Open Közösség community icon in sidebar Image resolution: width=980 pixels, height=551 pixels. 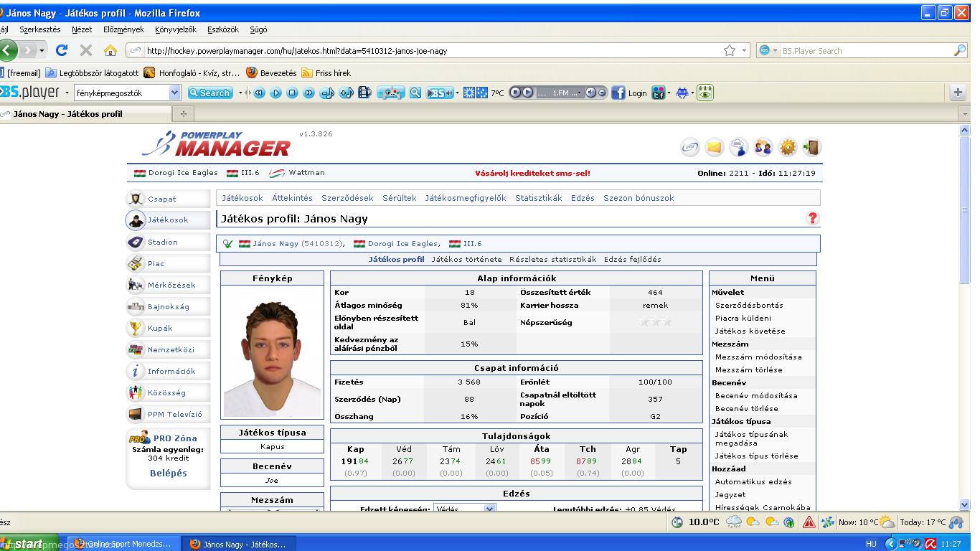(135, 392)
